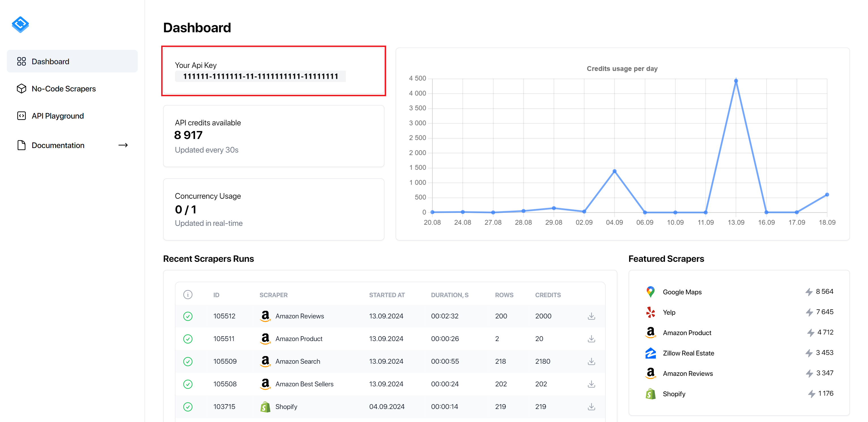Image resolution: width=868 pixels, height=422 pixels.
Task: Click the Documentation page icon
Action: click(x=22, y=145)
